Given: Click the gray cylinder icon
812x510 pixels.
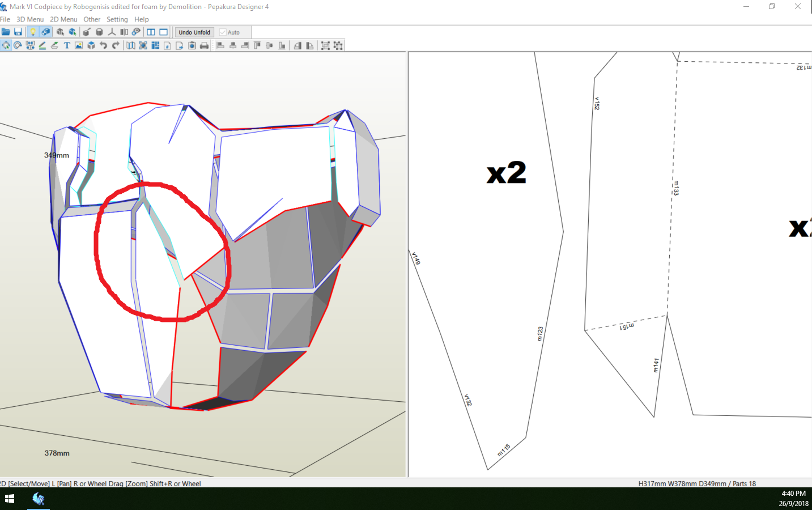Looking at the screenshot, I should click(99, 32).
